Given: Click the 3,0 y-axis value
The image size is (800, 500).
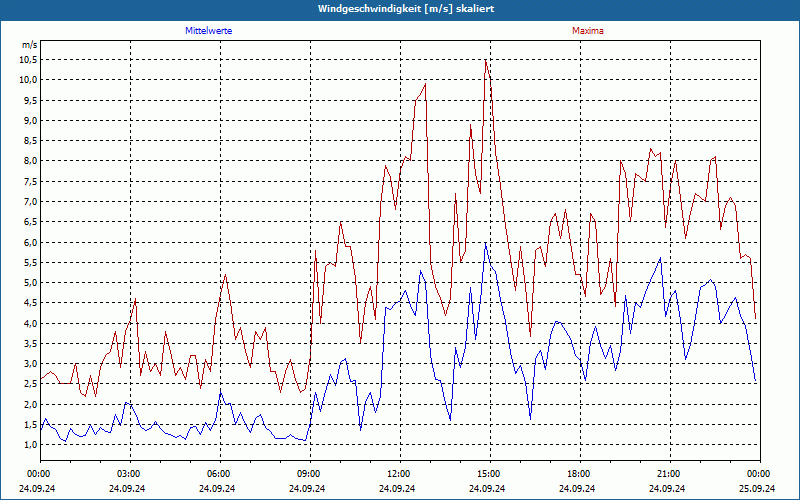Looking at the screenshot, I should (x=31, y=363).
